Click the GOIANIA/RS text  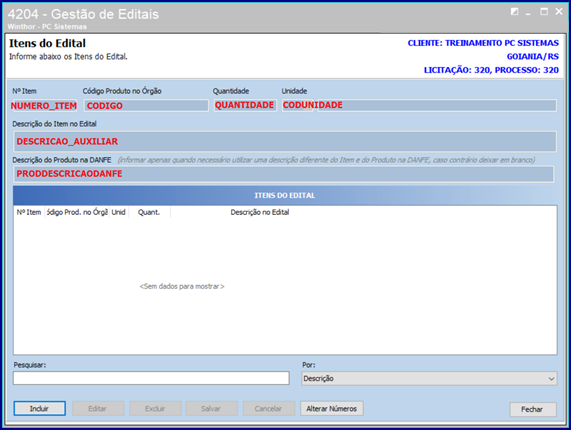coord(533,56)
